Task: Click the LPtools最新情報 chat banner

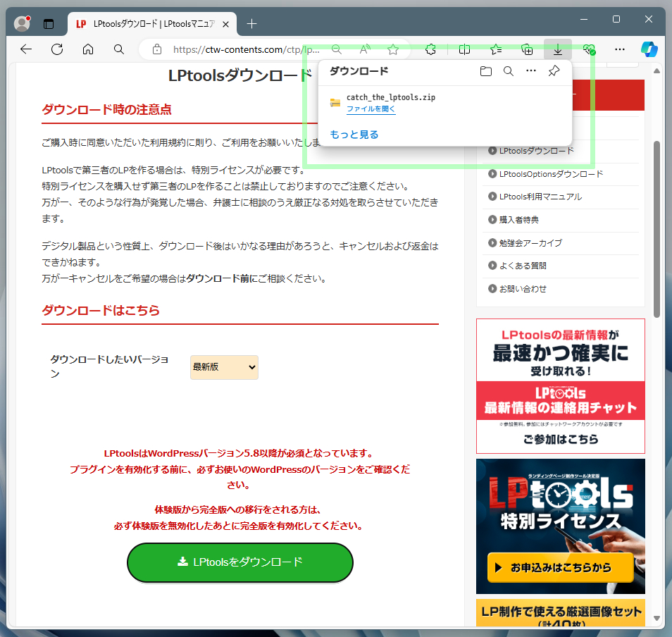Action: (561, 386)
